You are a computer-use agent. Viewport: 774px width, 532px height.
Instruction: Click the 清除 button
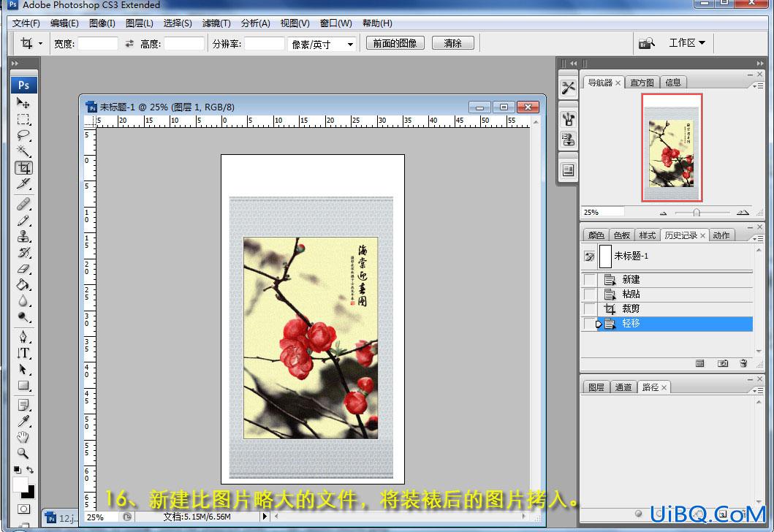pos(452,43)
